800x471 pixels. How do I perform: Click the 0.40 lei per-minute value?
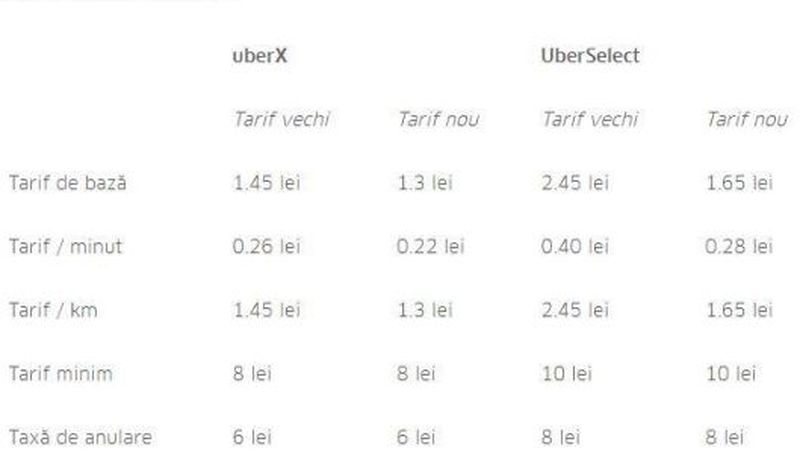point(575,246)
